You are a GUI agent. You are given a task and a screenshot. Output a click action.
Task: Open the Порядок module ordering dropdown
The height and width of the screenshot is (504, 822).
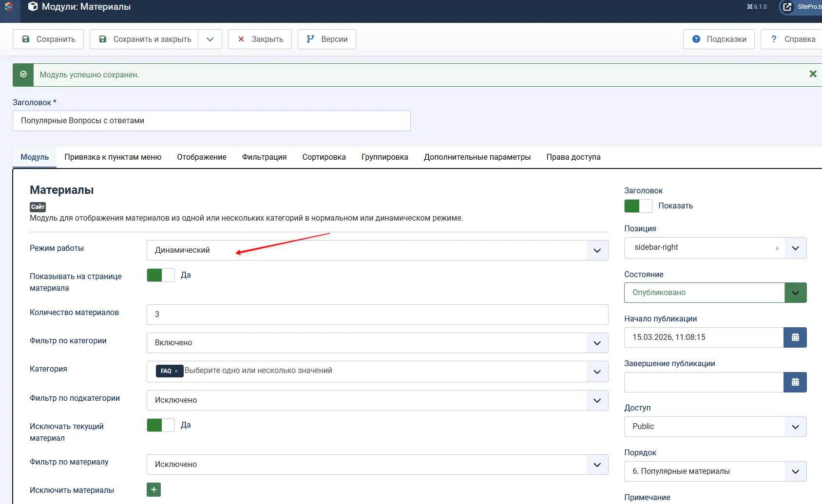click(x=715, y=471)
